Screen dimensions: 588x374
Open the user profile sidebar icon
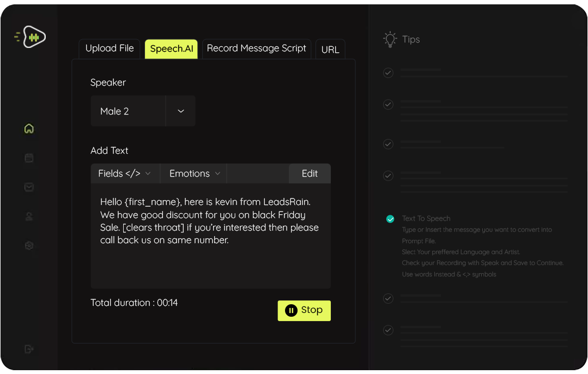coord(29,216)
